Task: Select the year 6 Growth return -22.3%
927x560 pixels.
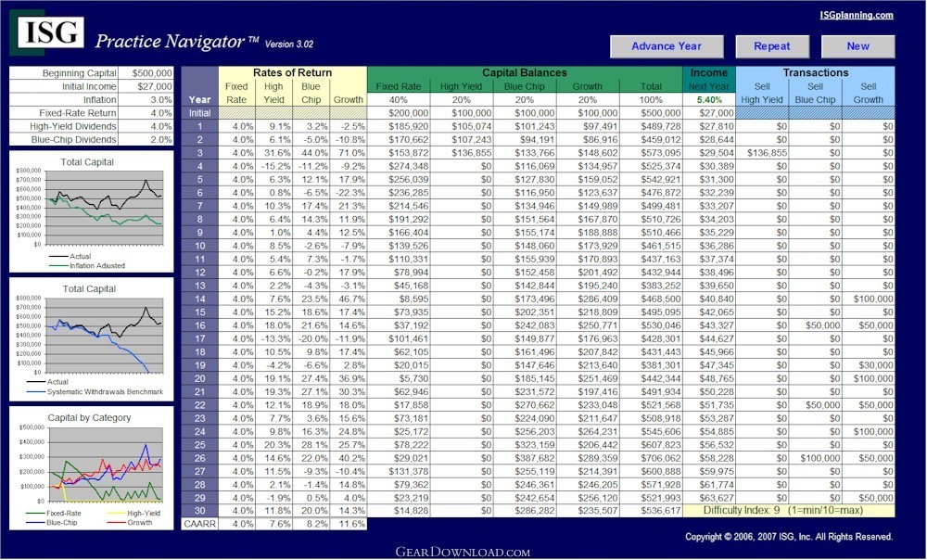Action: coord(349,193)
